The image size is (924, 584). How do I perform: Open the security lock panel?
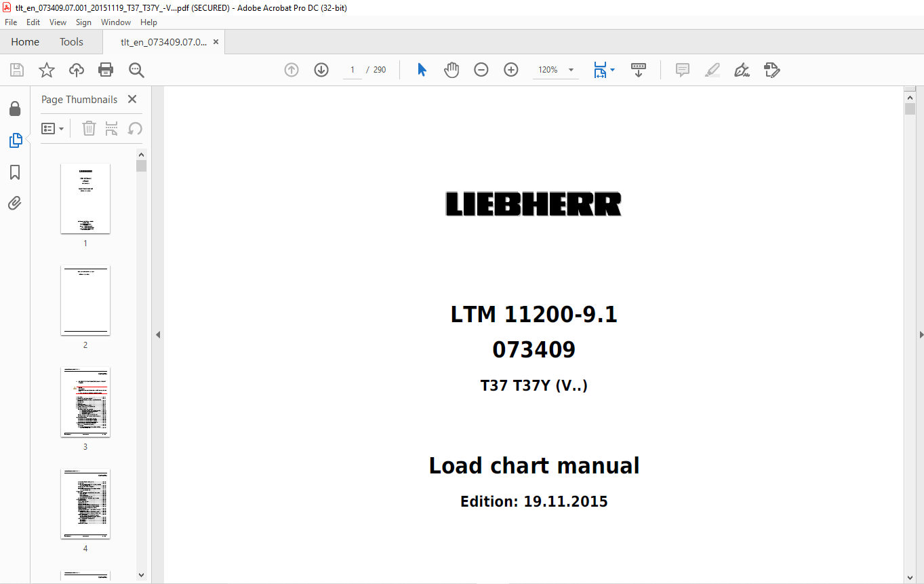[x=15, y=109]
